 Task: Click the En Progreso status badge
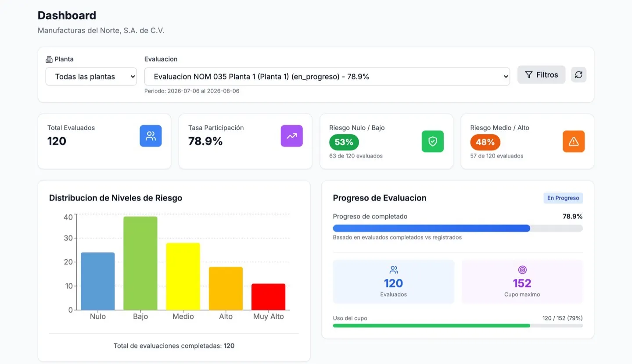563,198
